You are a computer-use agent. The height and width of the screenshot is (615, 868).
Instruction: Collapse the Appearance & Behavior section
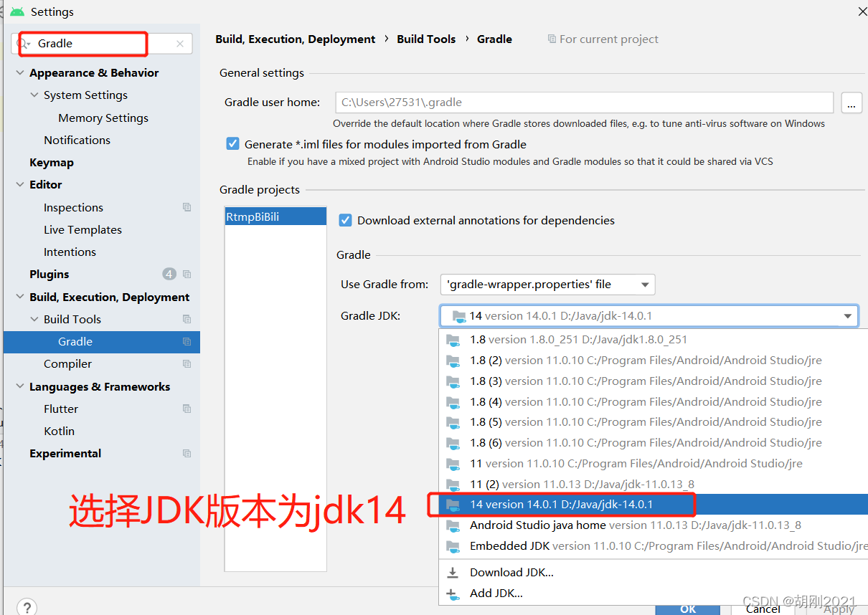[x=20, y=72]
